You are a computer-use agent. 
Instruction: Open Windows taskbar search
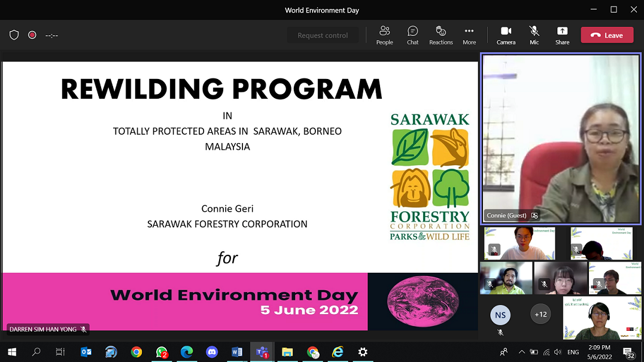[36, 352]
